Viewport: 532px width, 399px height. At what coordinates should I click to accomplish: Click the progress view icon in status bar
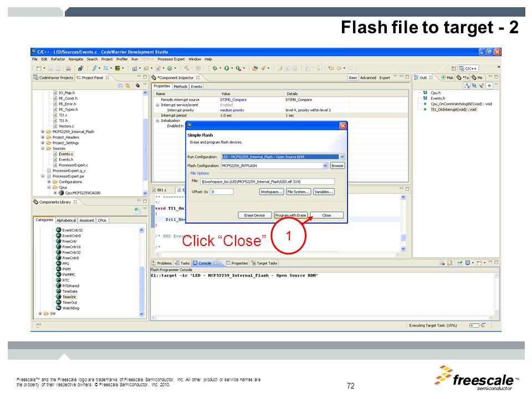pyautogui.click(x=483, y=325)
